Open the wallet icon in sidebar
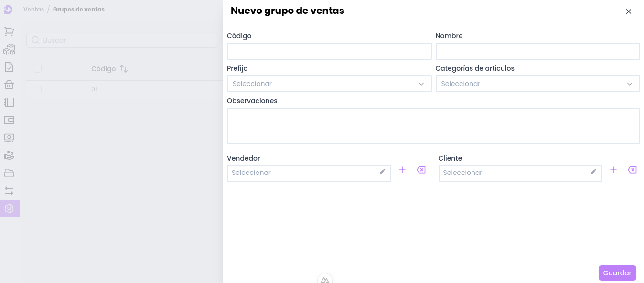This screenshot has height=283, width=644. click(9, 120)
